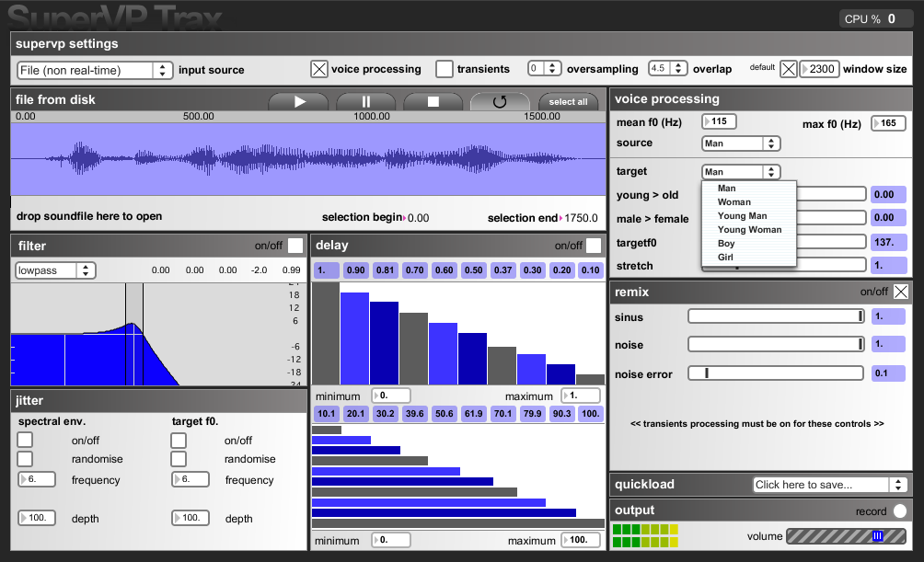
Task: Adjust the overlap stepper arrows
Action: [678, 68]
